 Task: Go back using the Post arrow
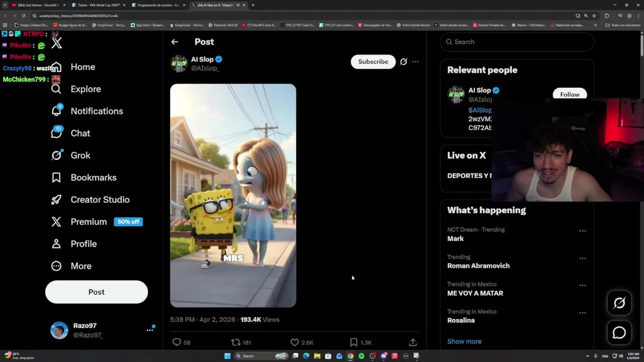point(175,42)
